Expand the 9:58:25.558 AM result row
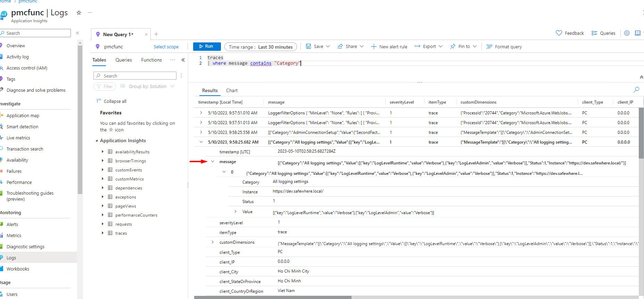Screen dimensions: 644x299 (x=201, y=132)
